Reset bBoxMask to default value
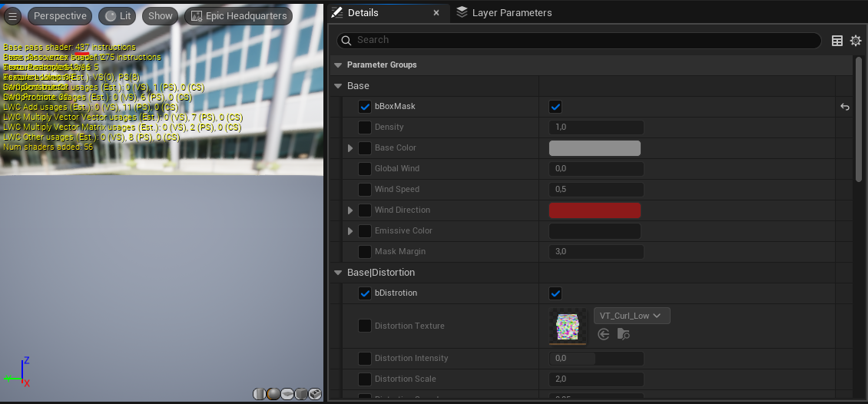This screenshot has height=404, width=868. point(845,107)
